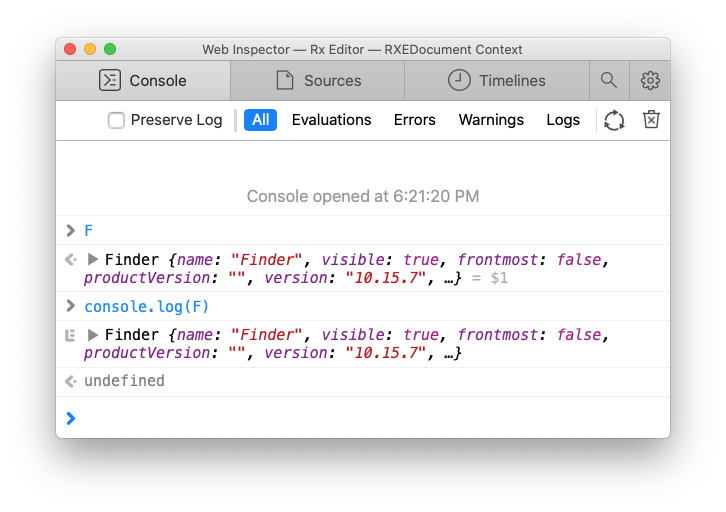Click the reload circular arrows icon
This screenshot has height=512, width=726.
(614, 120)
